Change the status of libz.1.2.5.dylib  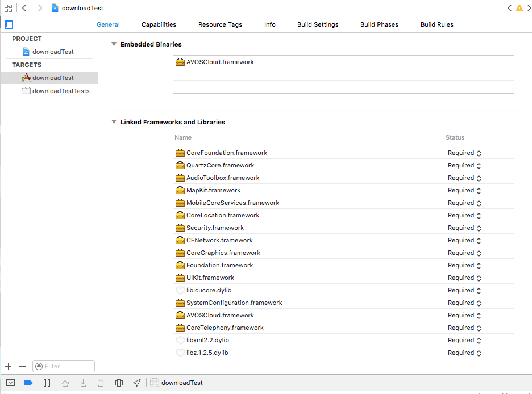pyautogui.click(x=464, y=353)
